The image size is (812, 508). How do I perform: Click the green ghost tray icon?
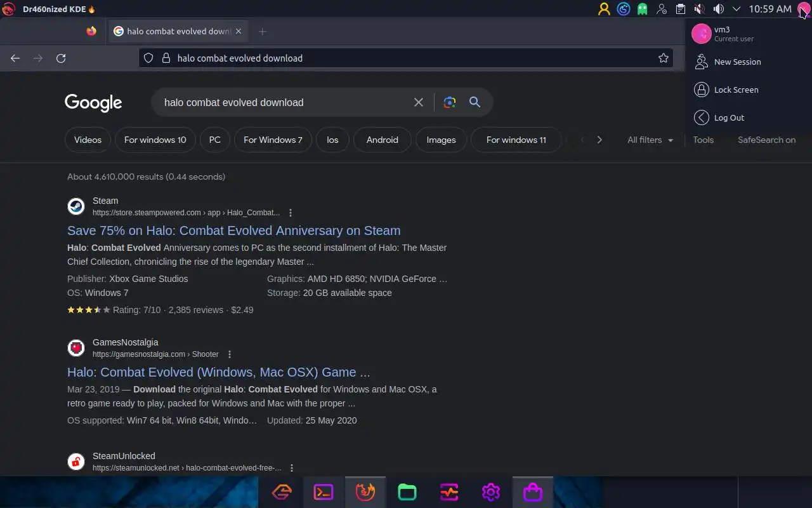point(643,9)
